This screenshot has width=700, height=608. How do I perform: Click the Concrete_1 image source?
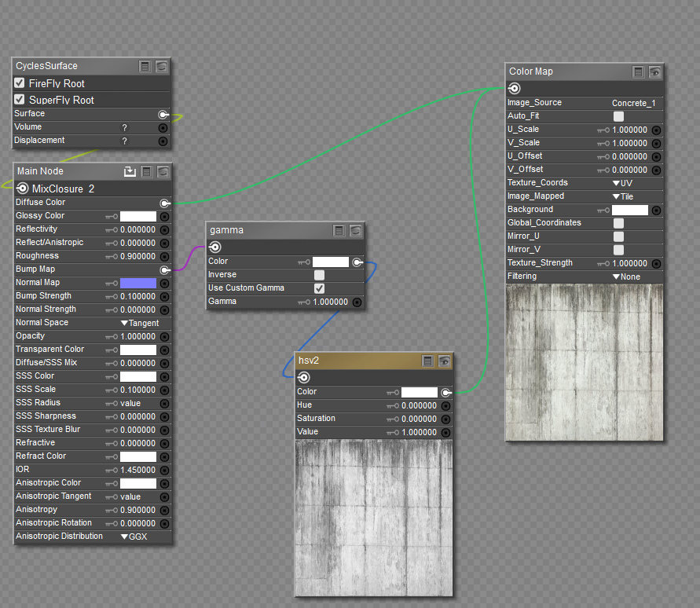633,103
